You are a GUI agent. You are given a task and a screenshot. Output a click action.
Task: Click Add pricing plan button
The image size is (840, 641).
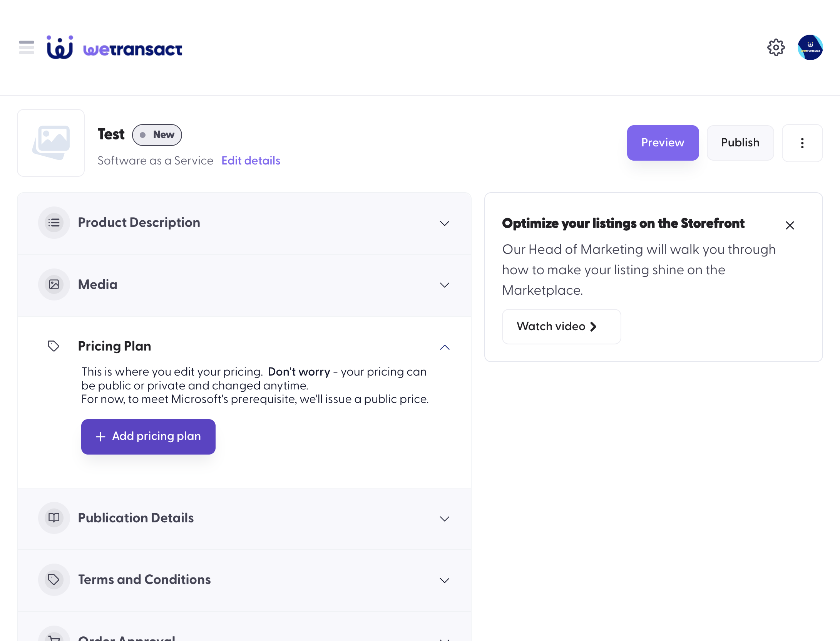(x=148, y=437)
